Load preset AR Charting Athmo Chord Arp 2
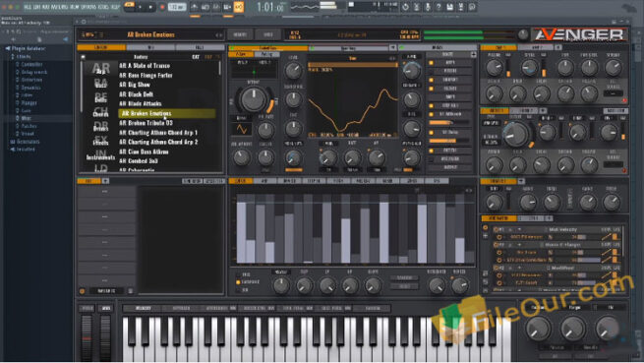 (158, 142)
